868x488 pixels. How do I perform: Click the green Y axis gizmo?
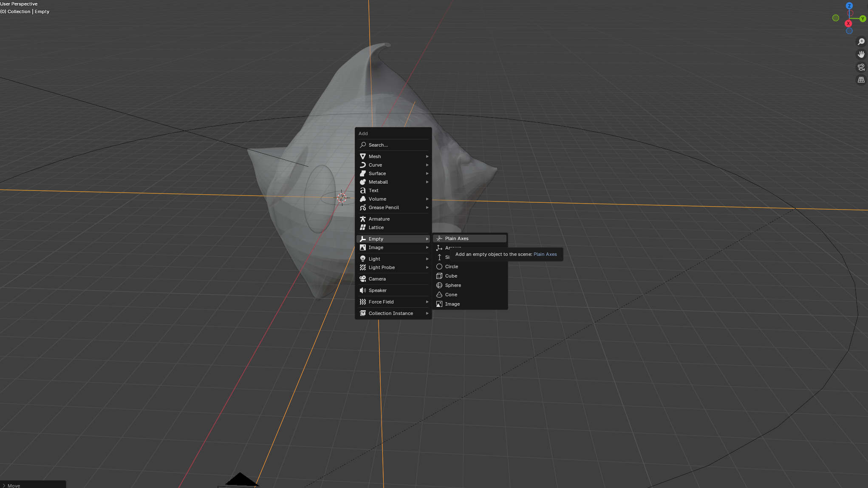pos(862,19)
